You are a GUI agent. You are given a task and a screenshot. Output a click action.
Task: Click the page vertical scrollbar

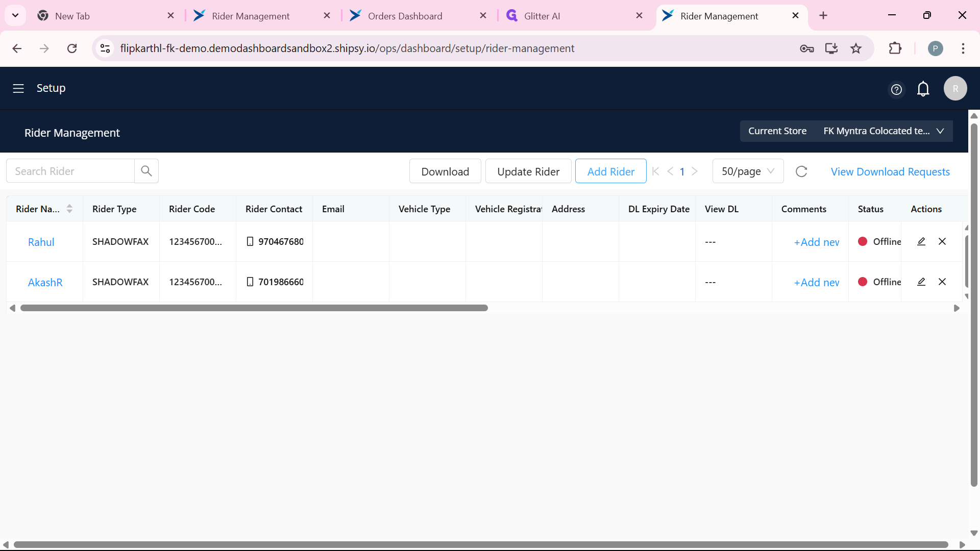974,305
